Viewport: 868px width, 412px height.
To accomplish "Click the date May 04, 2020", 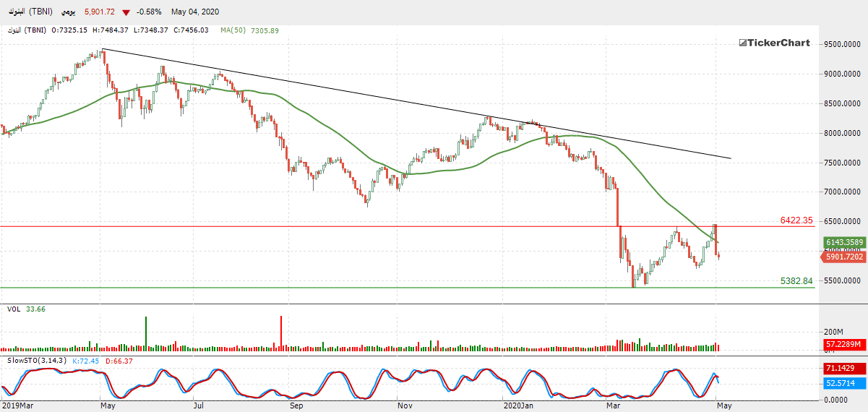I will tap(195, 12).
